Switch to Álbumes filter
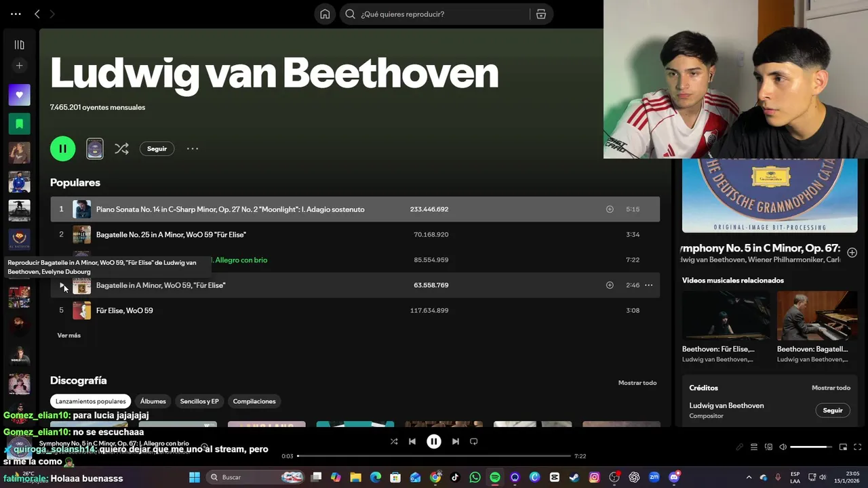Screen dimensions: 868x488 point(153,401)
